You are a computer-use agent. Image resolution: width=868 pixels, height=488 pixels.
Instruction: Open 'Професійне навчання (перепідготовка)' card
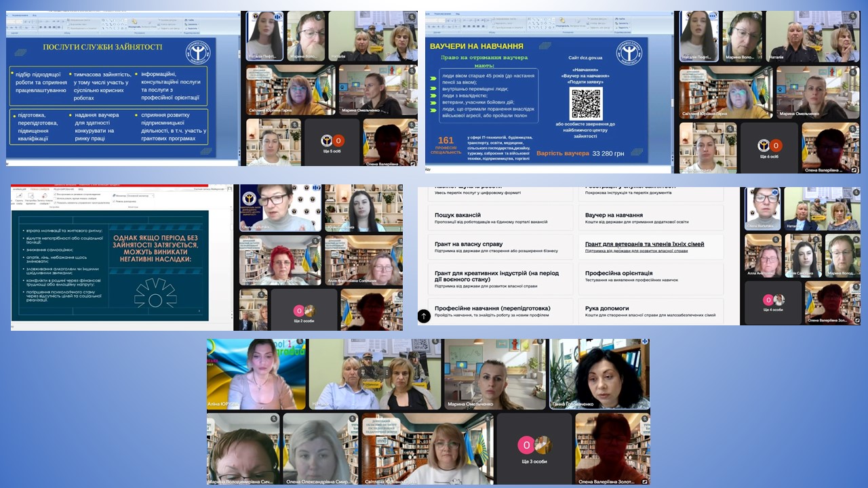tap(500, 311)
